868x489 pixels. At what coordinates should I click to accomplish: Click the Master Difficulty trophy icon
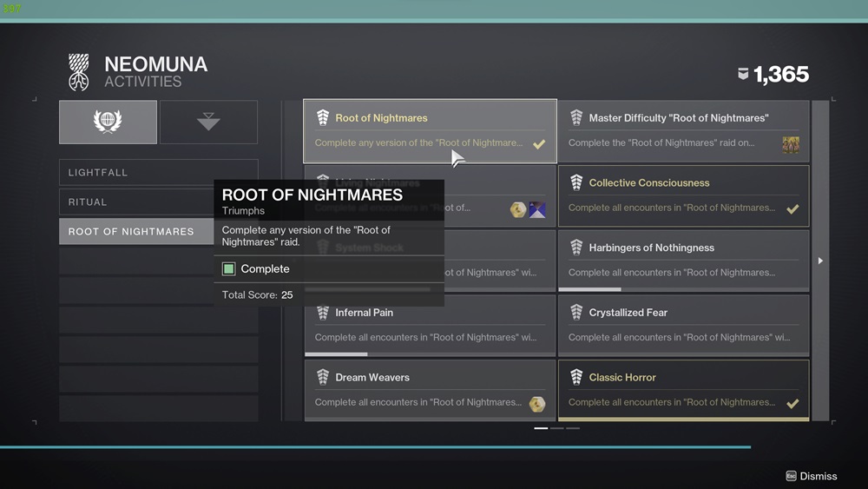pos(576,117)
